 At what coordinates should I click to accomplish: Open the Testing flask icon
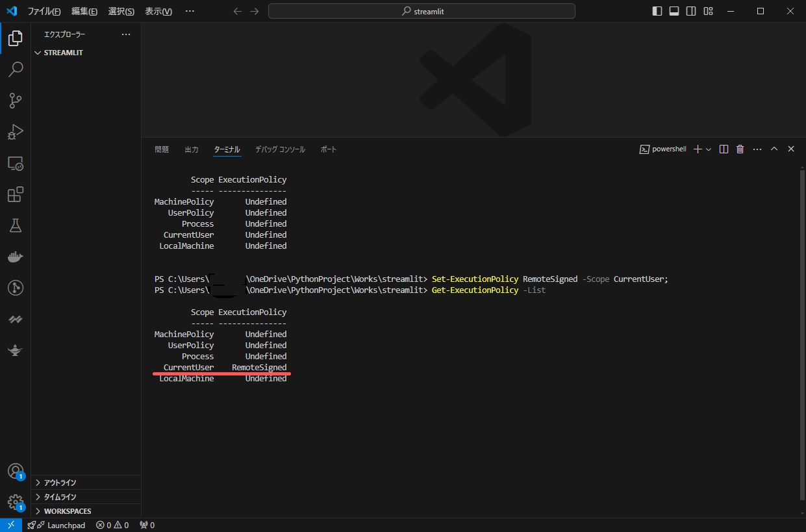coord(16,225)
